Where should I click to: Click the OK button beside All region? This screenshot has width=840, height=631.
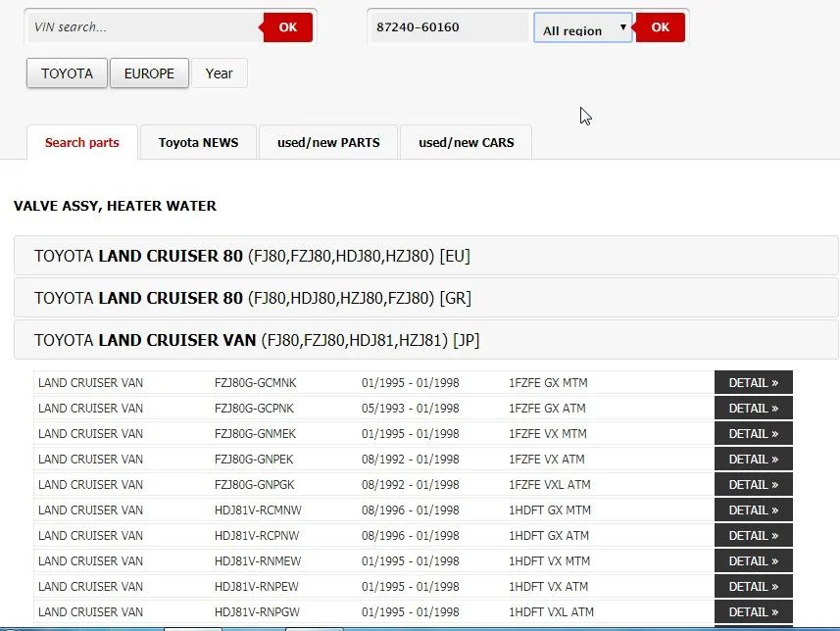coord(660,27)
